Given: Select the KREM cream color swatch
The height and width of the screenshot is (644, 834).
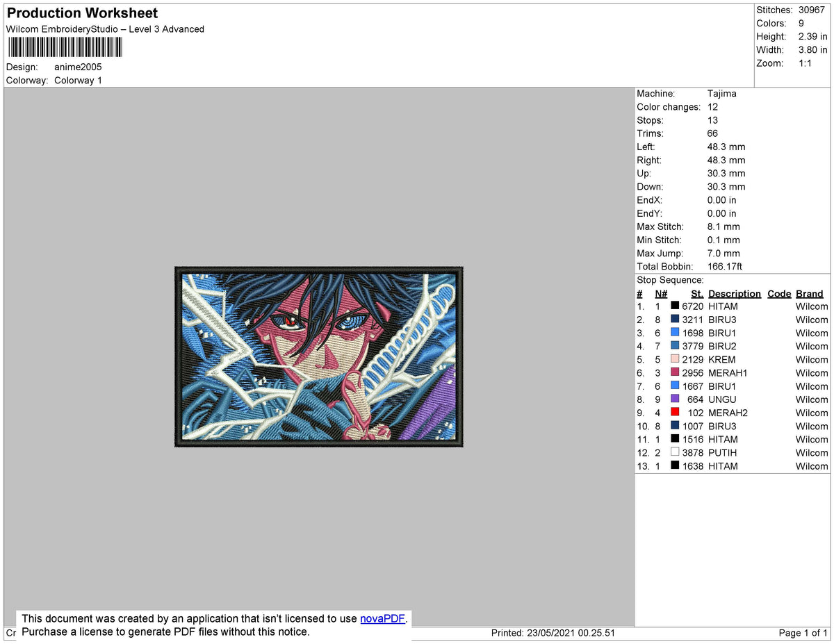Looking at the screenshot, I should tap(676, 359).
